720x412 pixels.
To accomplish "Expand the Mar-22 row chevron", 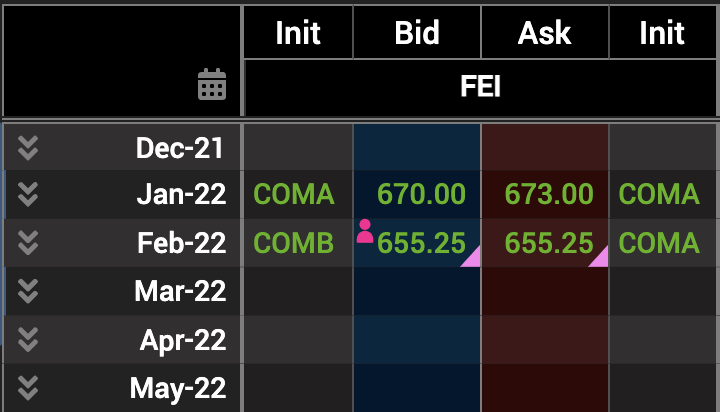I will tap(28, 291).
